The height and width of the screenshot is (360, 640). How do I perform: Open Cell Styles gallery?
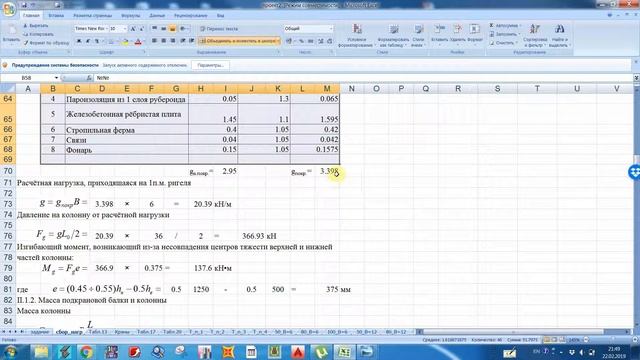(418, 35)
